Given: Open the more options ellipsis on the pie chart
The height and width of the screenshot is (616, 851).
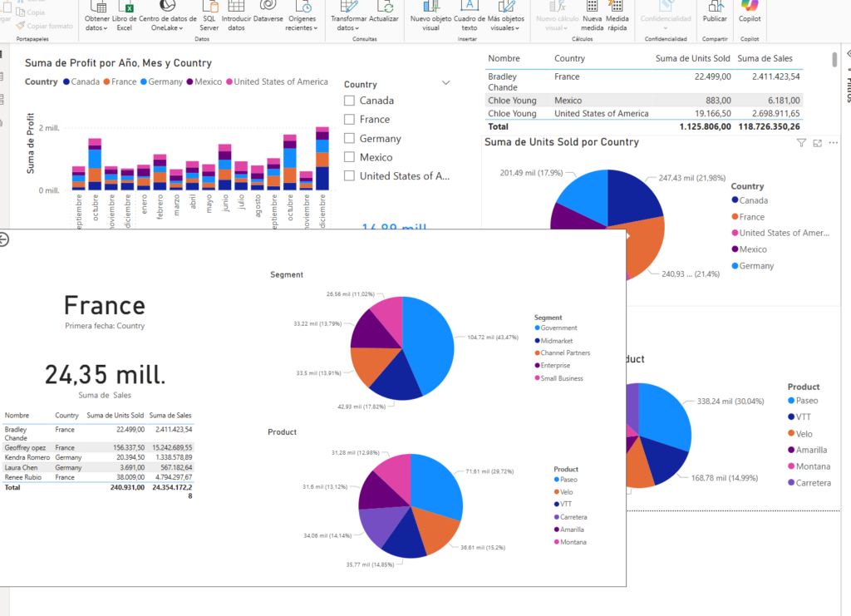Looking at the screenshot, I should (x=833, y=143).
